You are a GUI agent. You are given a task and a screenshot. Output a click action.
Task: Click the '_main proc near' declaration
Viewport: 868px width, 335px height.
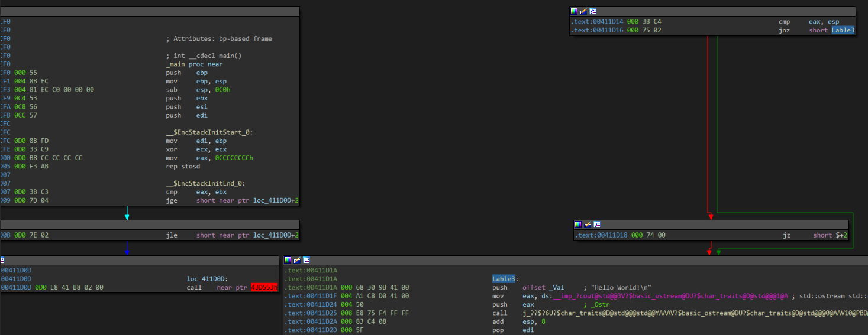tap(194, 64)
